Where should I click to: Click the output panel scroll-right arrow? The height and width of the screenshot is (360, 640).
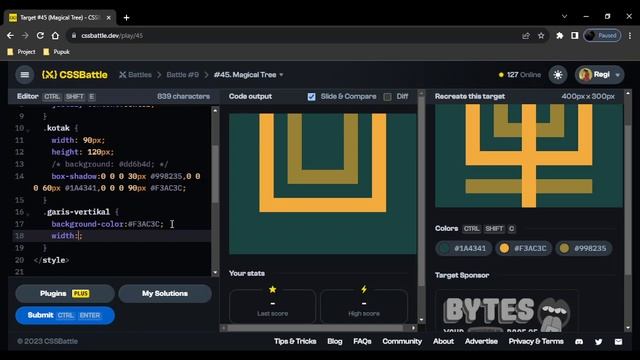413,328
